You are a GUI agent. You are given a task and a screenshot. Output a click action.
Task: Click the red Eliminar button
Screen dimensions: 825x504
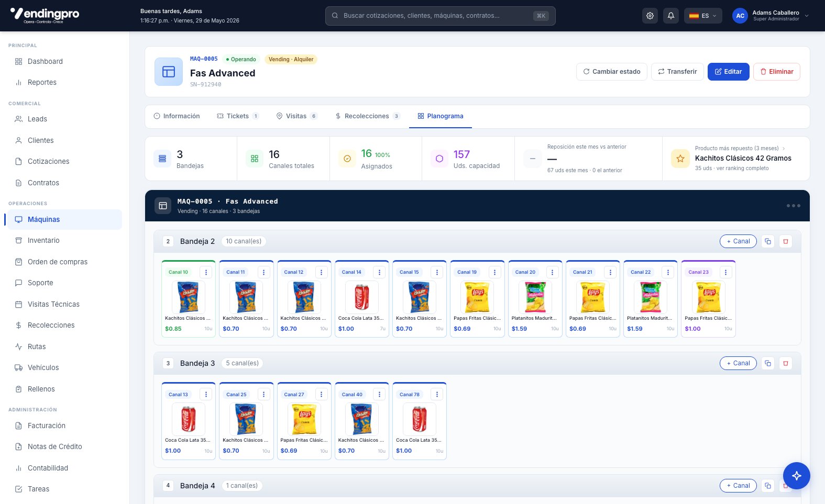click(777, 72)
